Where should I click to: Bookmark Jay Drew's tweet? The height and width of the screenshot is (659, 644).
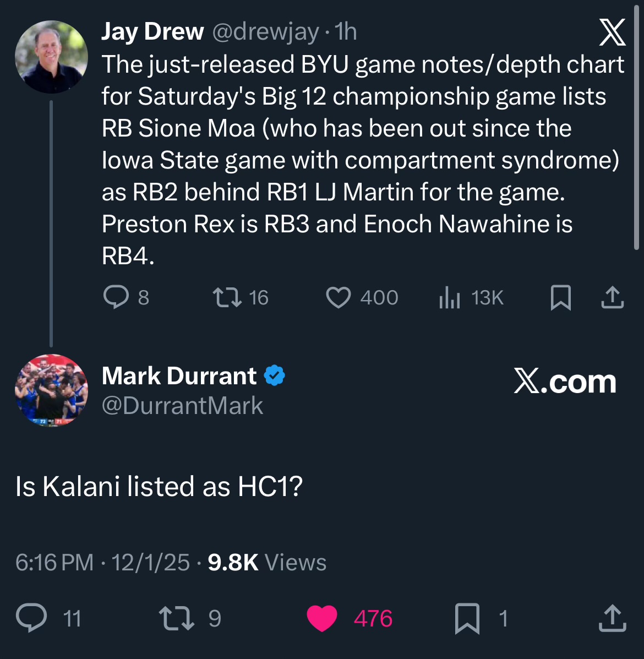[x=560, y=297]
